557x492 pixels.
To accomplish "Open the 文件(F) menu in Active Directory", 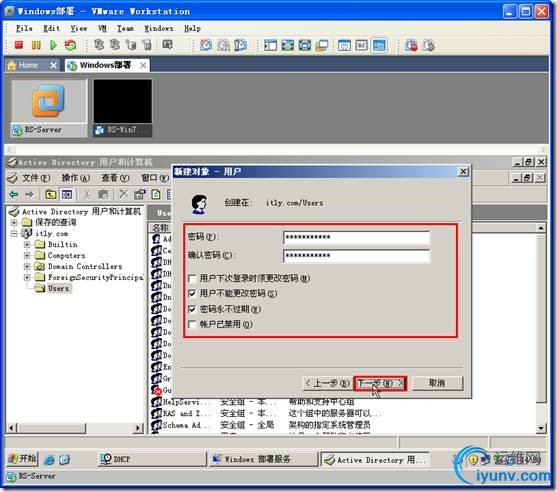I will coord(36,178).
